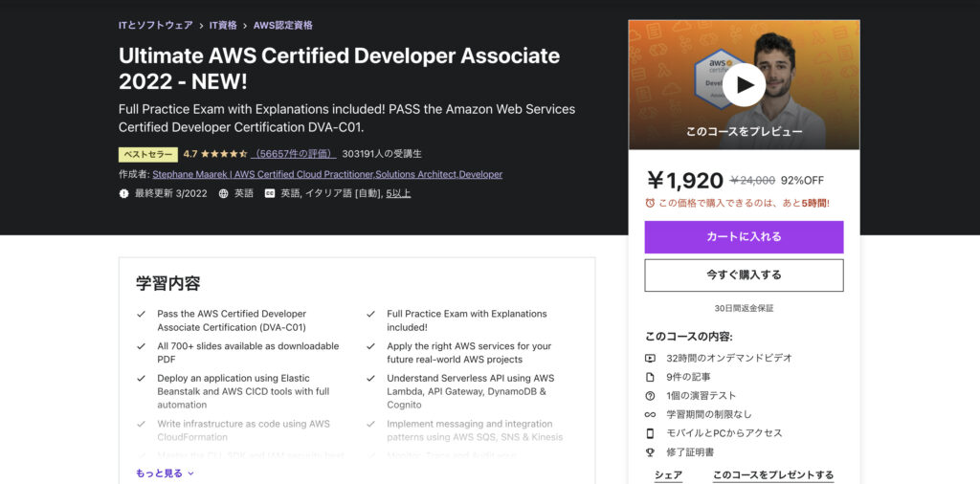
Task: Click the もっと見る chevron arrow
Action: (x=190, y=474)
